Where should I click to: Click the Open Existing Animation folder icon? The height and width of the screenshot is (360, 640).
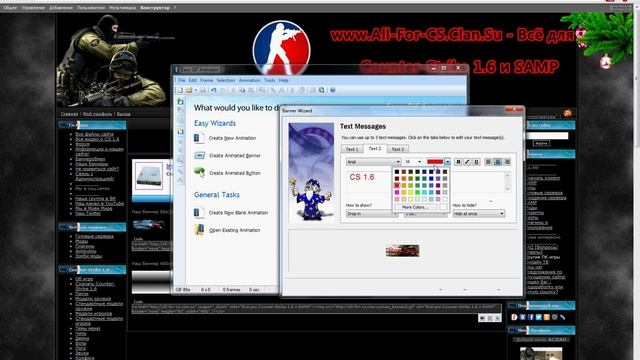pos(199,230)
